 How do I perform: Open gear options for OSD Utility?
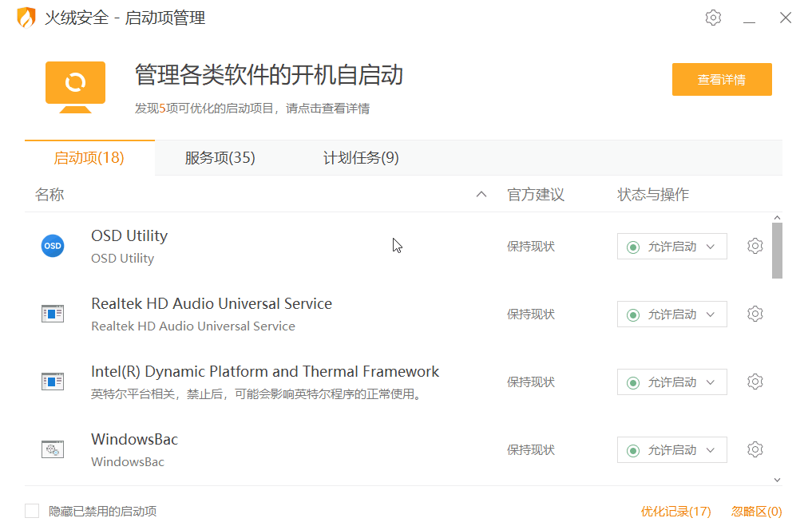(755, 246)
